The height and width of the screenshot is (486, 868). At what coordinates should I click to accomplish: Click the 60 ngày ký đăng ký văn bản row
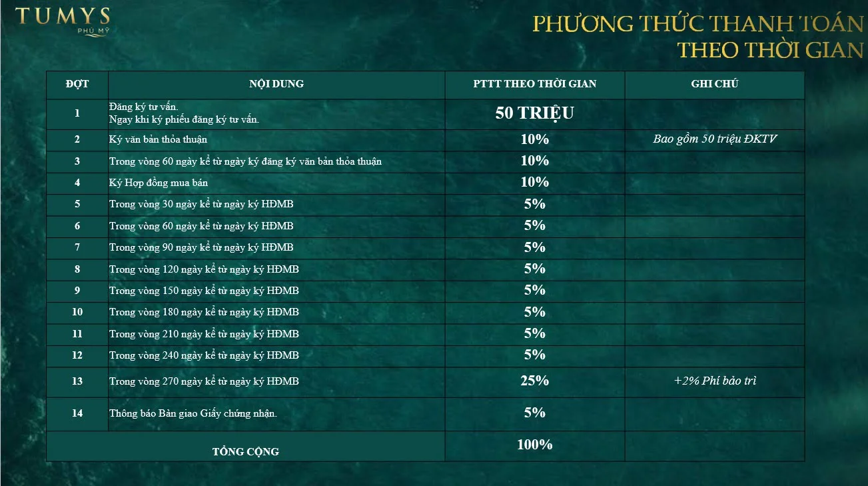coord(425,161)
